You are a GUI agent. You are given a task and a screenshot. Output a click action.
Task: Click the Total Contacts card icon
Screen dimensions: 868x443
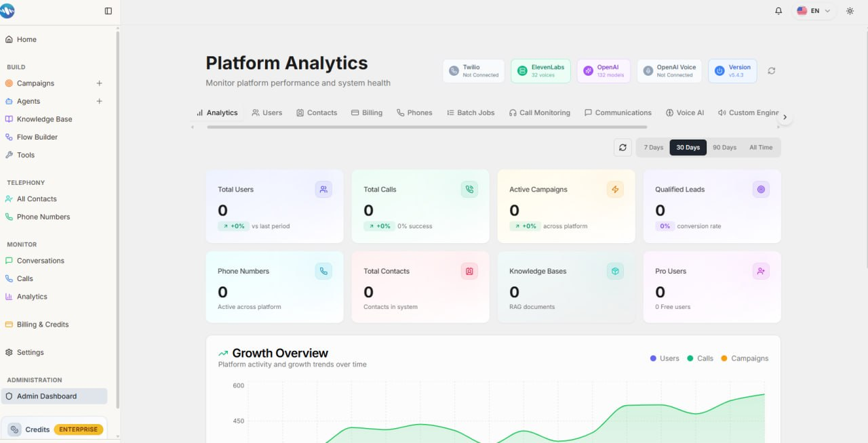(x=469, y=271)
